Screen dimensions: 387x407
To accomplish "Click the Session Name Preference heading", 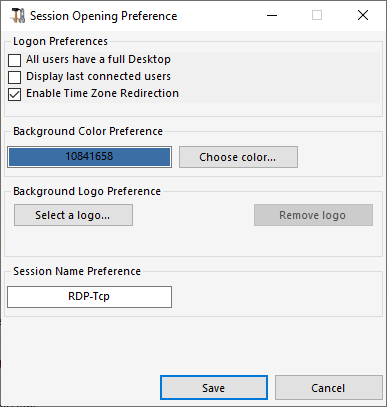I will (77, 271).
